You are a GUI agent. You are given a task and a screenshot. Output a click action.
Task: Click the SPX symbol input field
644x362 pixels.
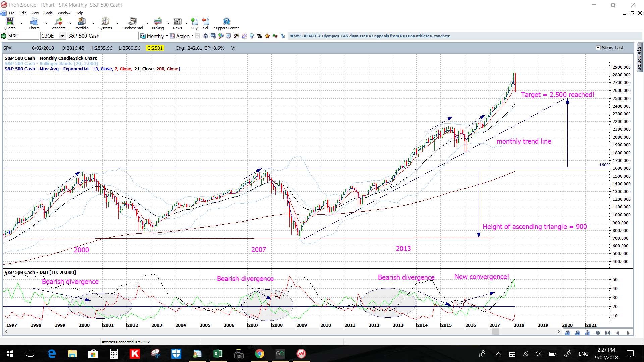[x=23, y=36]
